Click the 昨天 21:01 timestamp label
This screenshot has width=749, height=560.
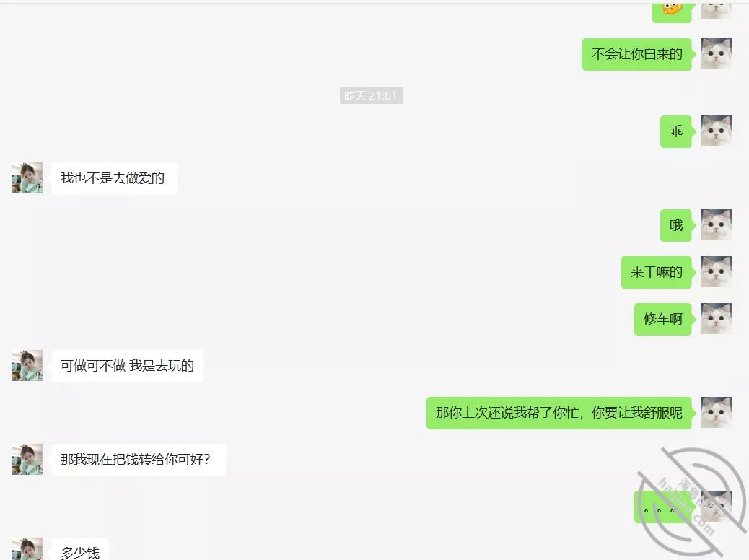371,95
